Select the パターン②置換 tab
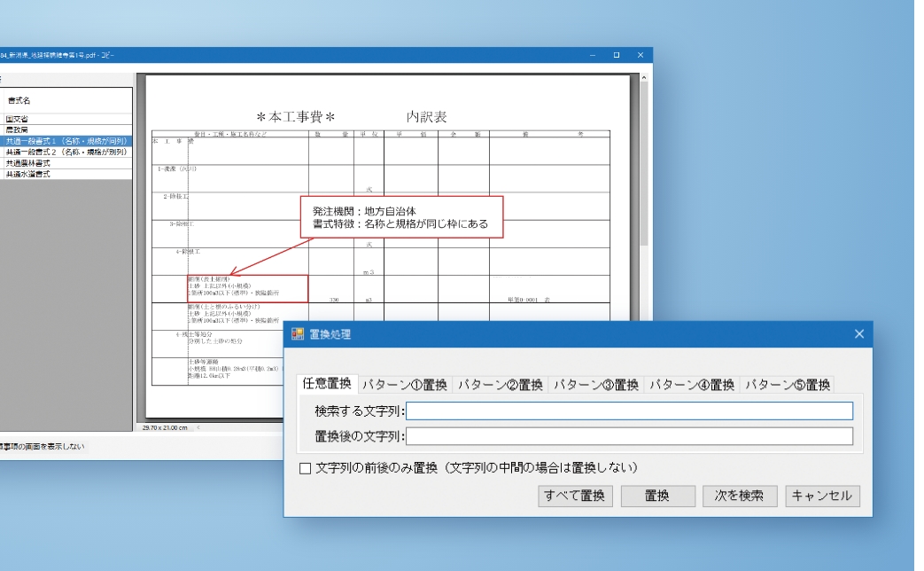Image resolution: width=924 pixels, height=571 pixels. pos(499,385)
